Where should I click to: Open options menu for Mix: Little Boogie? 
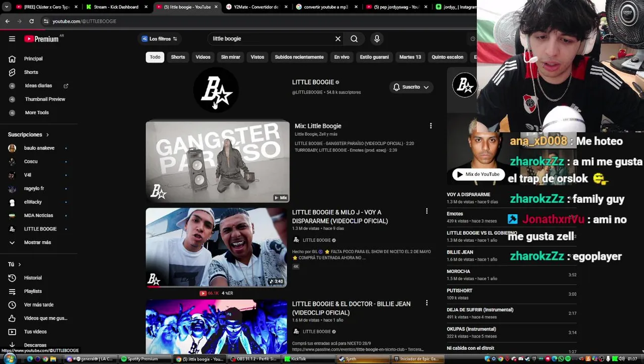431,126
